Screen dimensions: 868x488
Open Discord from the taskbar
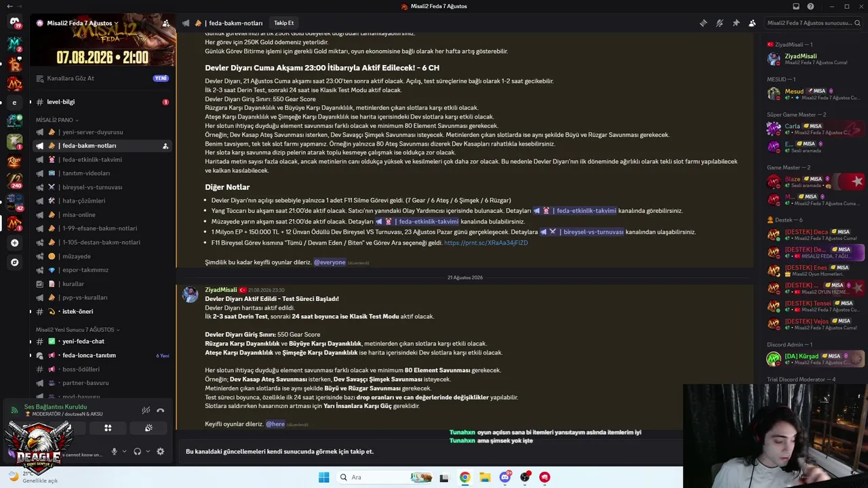(x=505, y=477)
